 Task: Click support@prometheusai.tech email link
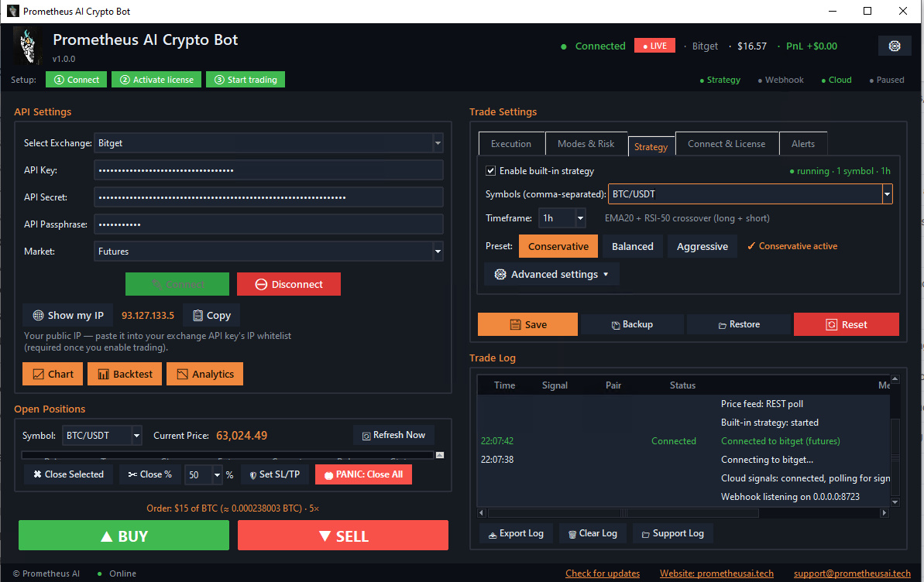(852, 573)
